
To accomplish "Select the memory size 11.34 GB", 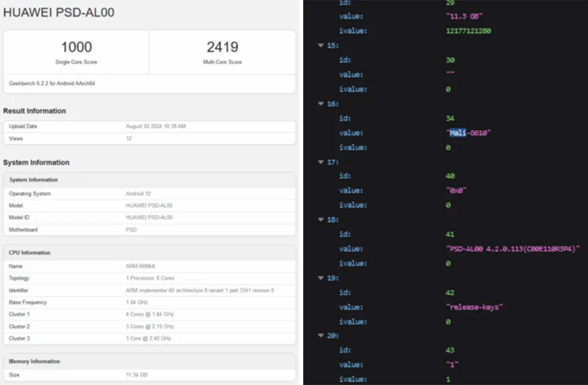I will 136,375.
